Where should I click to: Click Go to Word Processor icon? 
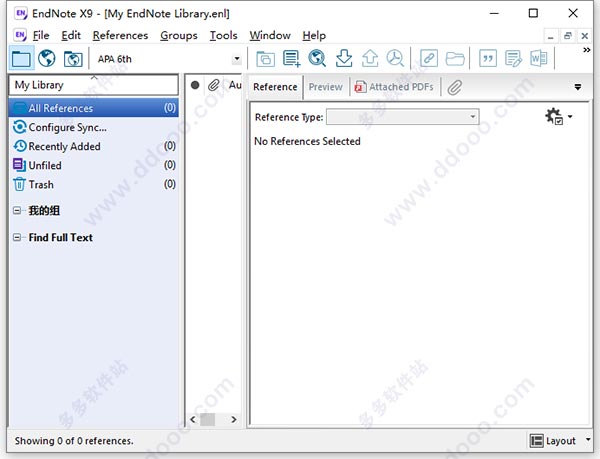(x=538, y=59)
